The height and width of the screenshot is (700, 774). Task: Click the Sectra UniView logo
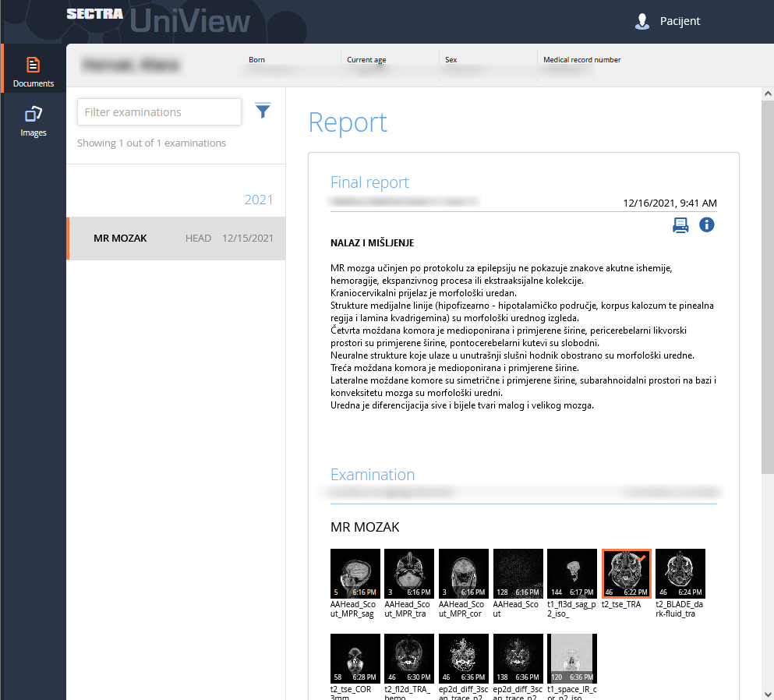tap(158, 20)
